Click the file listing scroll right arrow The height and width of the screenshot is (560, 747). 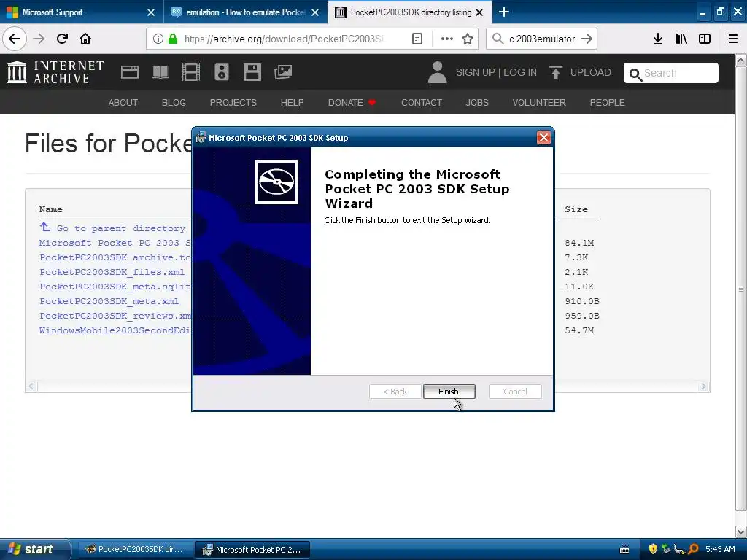[703, 386]
